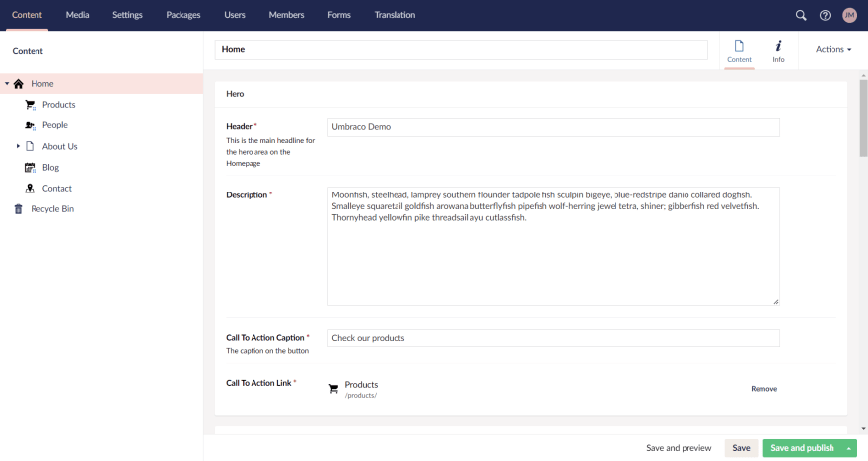
Task: Click Save and preview
Action: point(679,448)
